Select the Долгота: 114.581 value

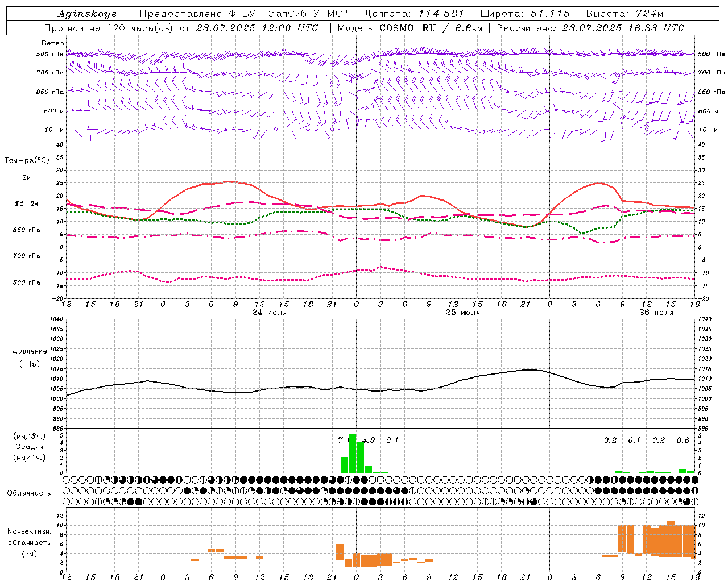point(414,14)
